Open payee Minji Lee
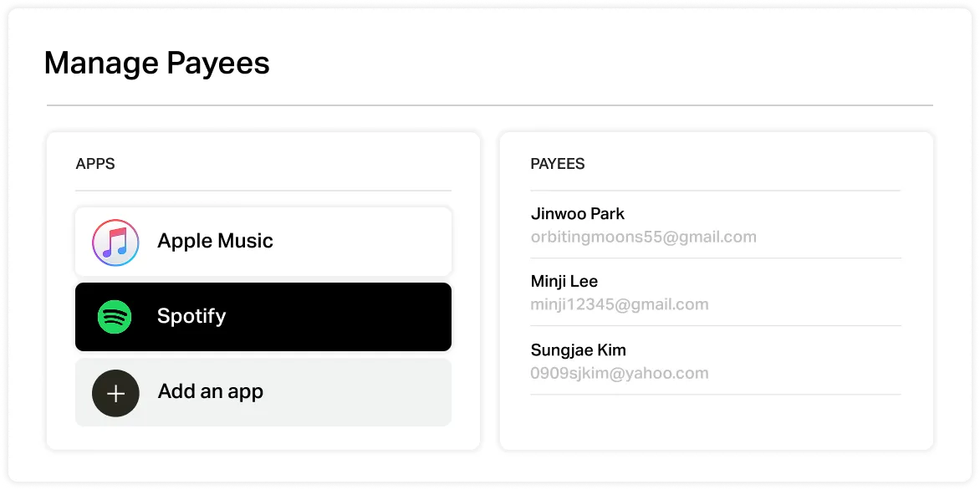 click(564, 282)
